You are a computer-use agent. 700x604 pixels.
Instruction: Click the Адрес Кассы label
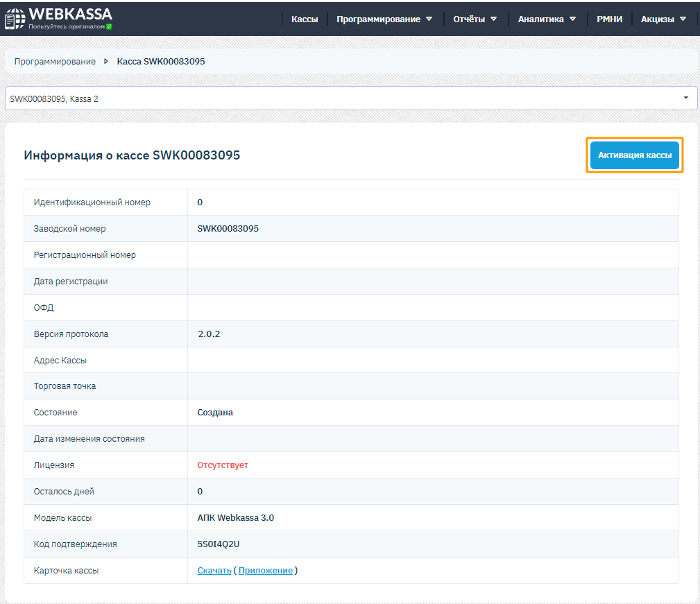pos(60,361)
